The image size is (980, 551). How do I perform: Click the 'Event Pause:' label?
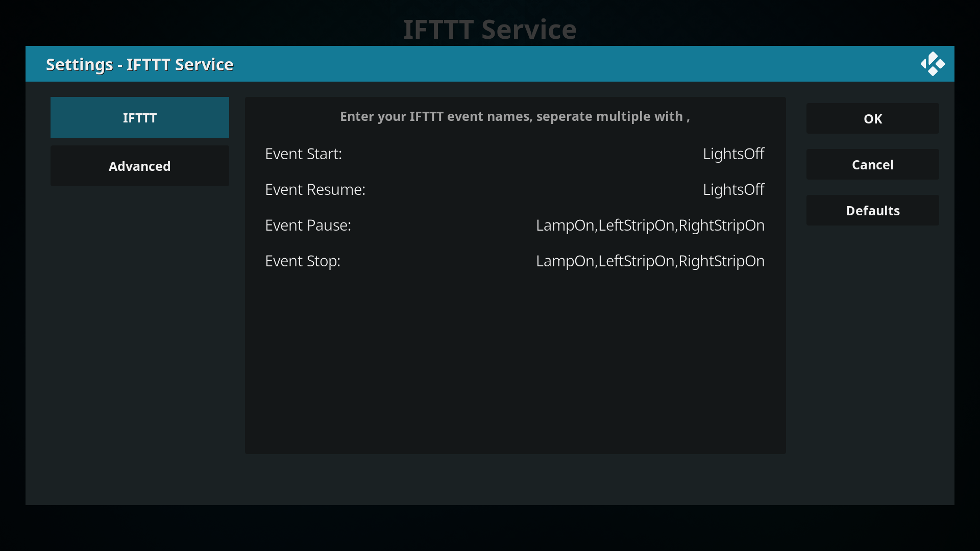pyautogui.click(x=308, y=226)
